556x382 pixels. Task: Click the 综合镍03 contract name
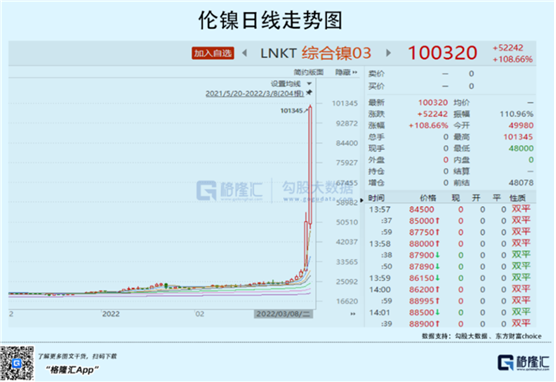(x=337, y=53)
